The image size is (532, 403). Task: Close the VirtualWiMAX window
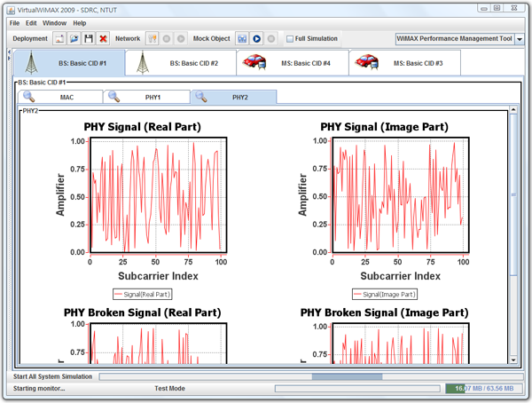(x=514, y=8)
